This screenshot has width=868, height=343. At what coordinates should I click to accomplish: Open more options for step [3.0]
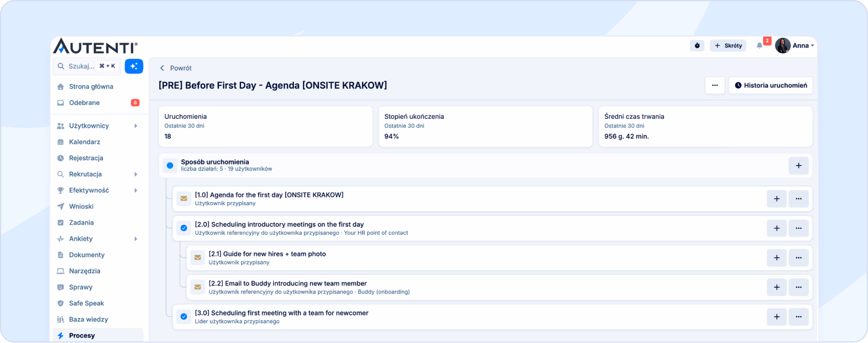point(799,317)
